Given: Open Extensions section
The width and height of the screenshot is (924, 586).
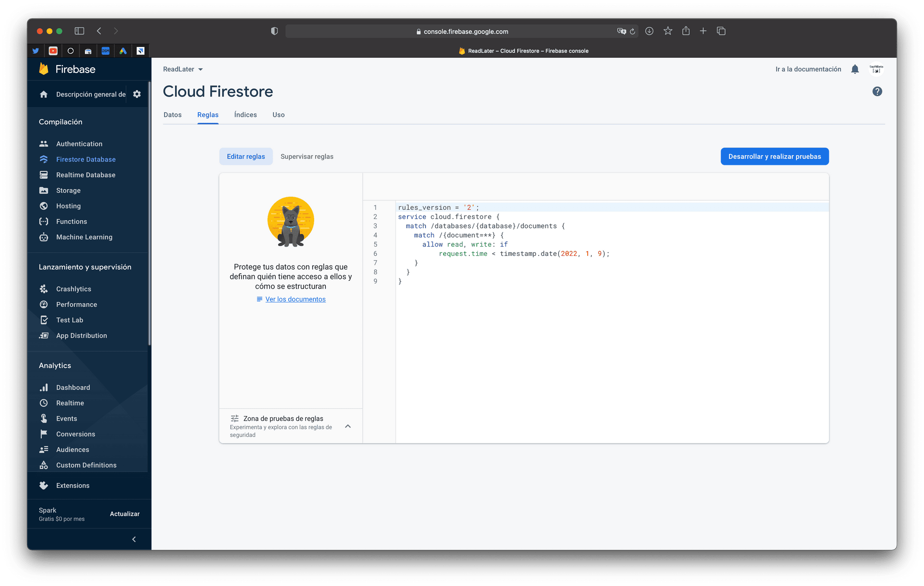Looking at the screenshot, I should point(73,485).
